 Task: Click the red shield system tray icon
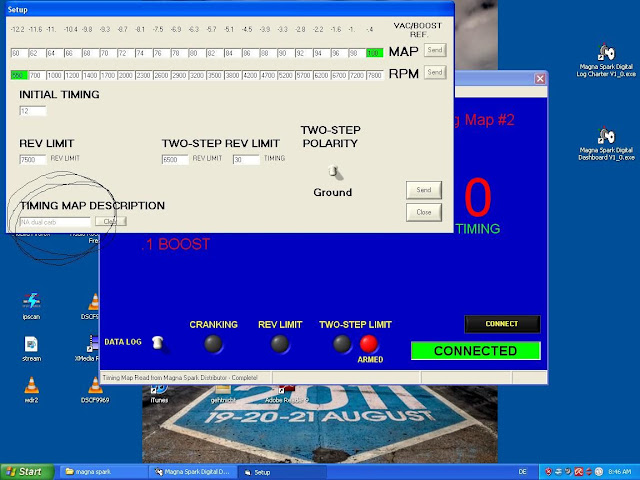(548, 472)
